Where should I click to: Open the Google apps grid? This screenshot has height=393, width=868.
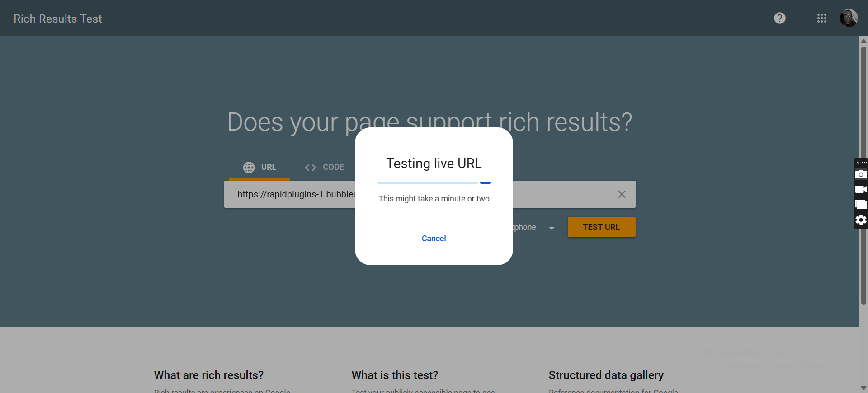pos(821,18)
